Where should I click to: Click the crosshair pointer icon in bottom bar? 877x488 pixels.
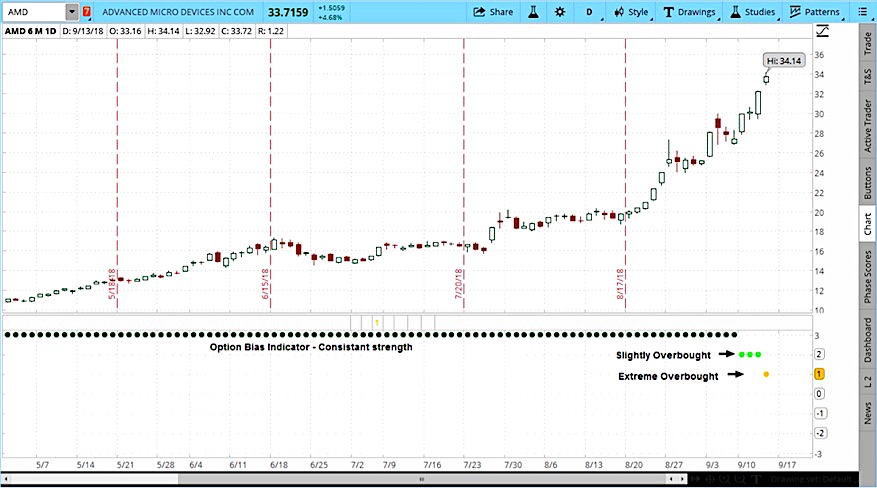pyautogui.click(x=710, y=479)
